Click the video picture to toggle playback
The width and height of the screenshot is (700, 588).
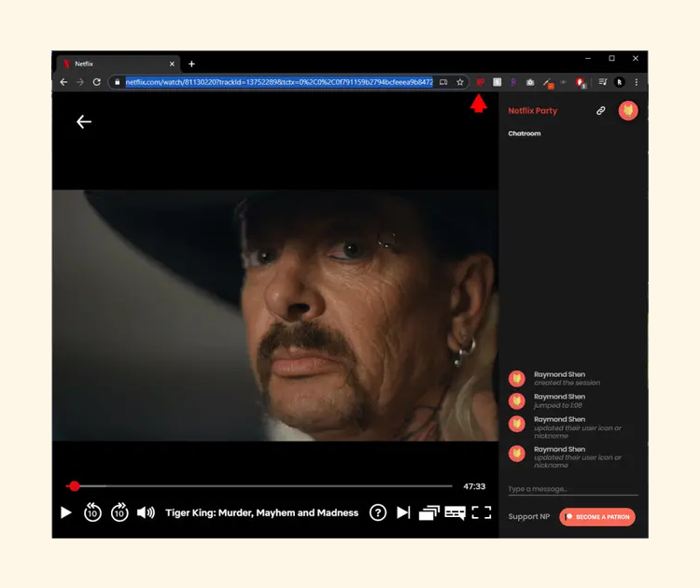point(275,315)
